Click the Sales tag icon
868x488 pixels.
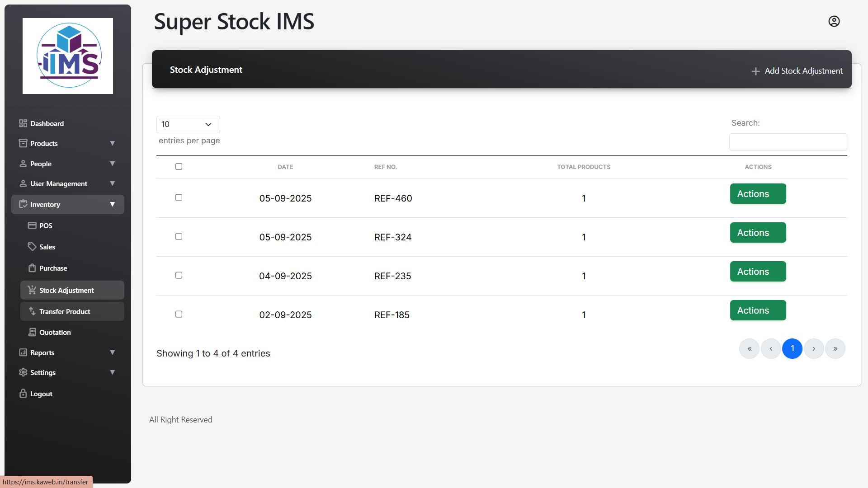point(32,247)
